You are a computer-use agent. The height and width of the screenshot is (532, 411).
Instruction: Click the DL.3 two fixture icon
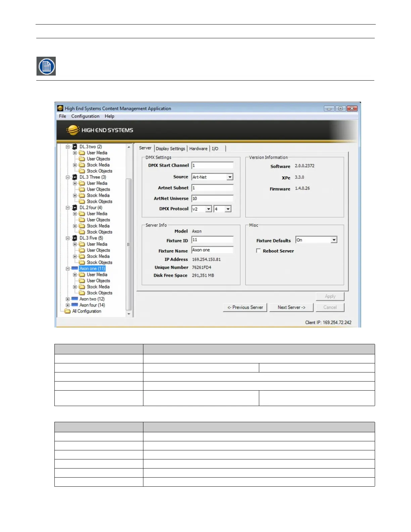pyautogui.click(x=75, y=147)
